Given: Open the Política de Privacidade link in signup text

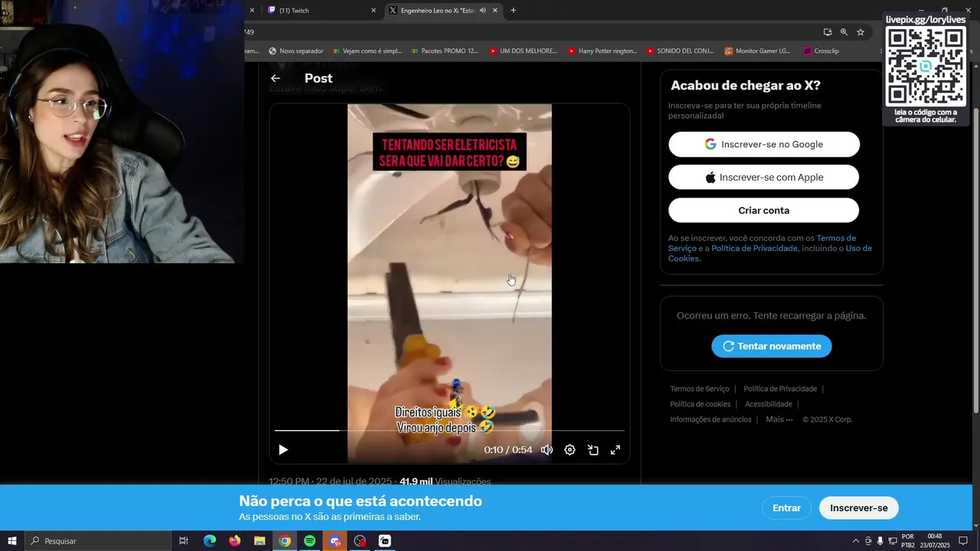Looking at the screenshot, I should (x=754, y=248).
